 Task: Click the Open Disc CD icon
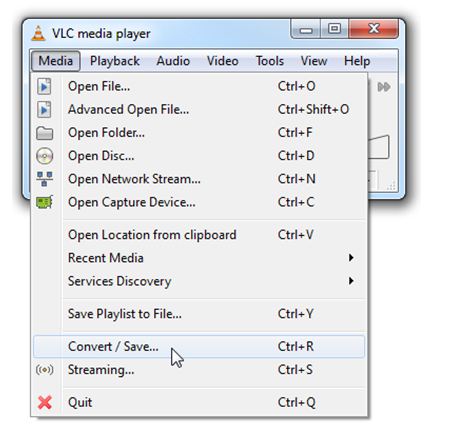(x=44, y=156)
